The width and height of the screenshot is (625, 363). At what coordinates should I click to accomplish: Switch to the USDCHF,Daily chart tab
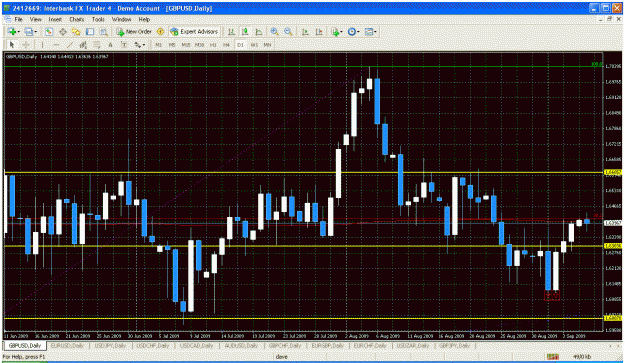[153, 346]
